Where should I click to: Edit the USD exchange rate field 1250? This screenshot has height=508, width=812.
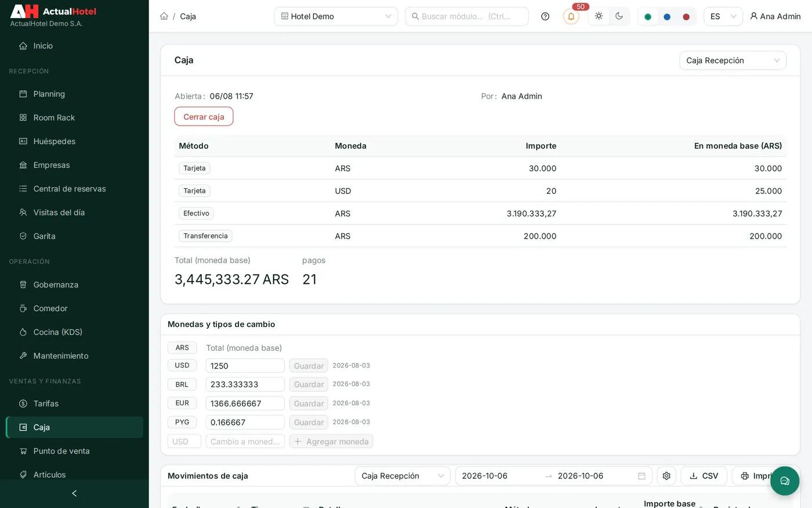click(245, 366)
